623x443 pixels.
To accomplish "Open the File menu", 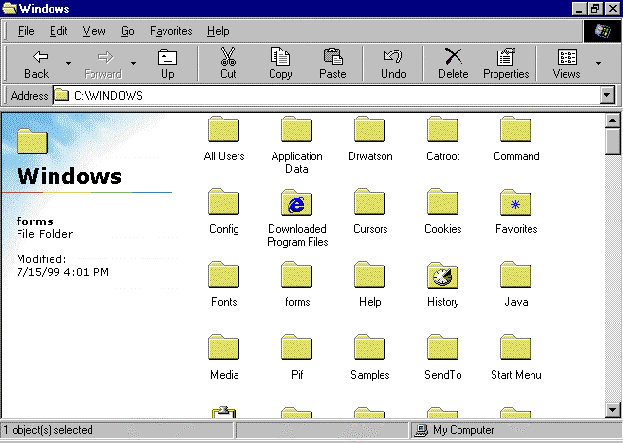I will click(x=26, y=31).
